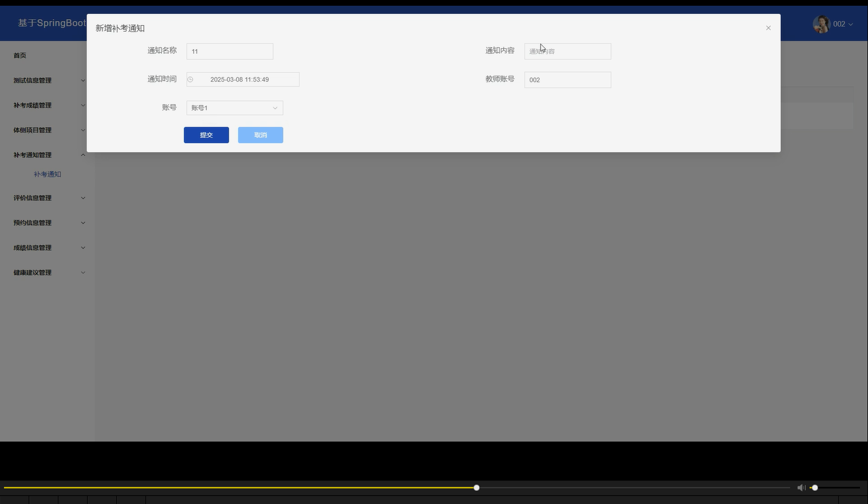Focus the 通知内容 input field
The height and width of the screenshot is (504, 868).
click(x=567, y=52)
